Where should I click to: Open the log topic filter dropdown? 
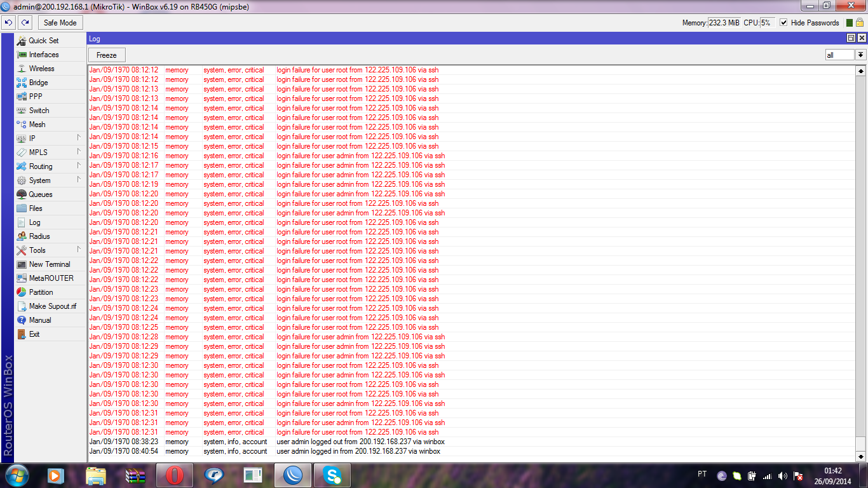[x=861, y=55]
